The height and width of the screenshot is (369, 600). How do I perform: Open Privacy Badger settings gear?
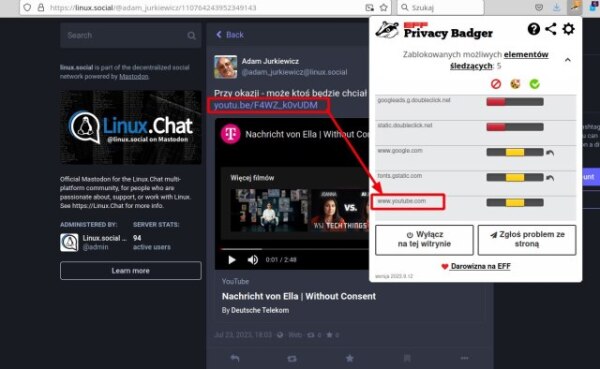tap(569, 29)
